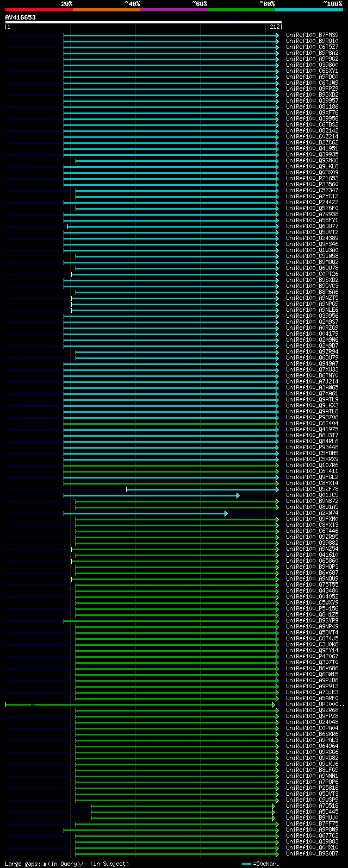Select the UniRef100_Q9LKL8 label
Viewport: 348px width, 868px height.
pyautogui.click(x=312, y=166)
